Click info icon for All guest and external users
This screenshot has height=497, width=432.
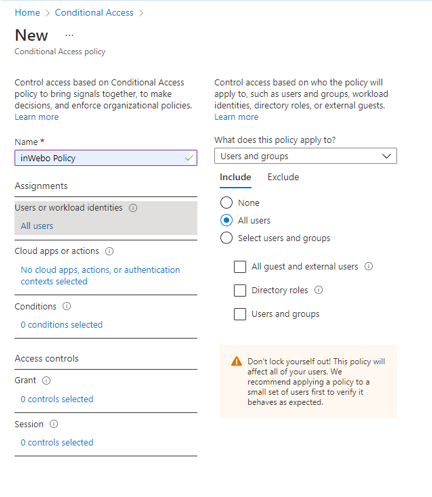click(x=368, y=266)
